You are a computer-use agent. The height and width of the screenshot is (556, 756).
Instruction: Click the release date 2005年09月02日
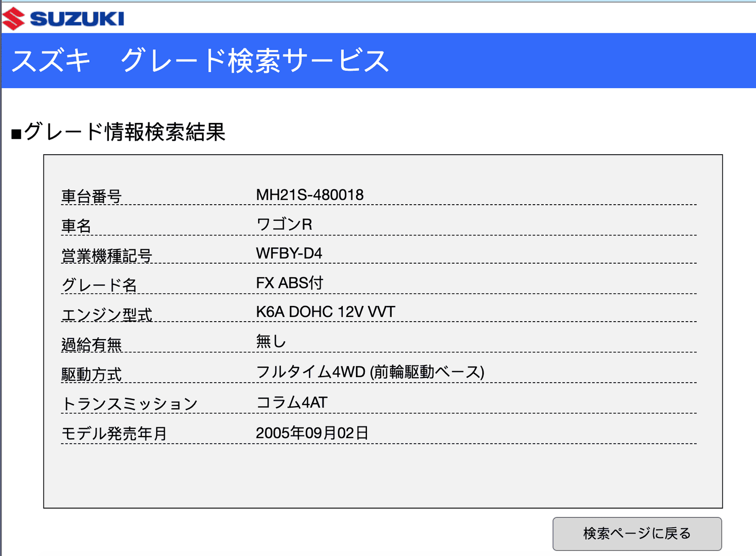click(x=312, y=433)
